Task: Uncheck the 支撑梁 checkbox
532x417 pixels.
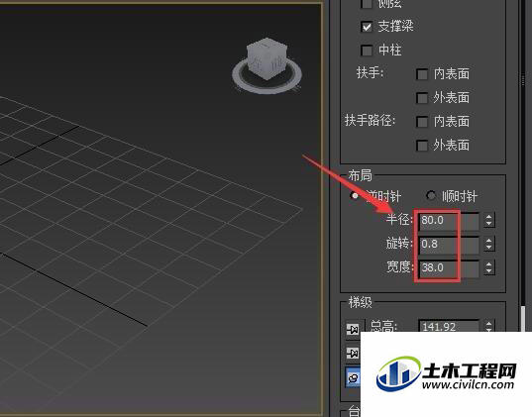Action: coord(367,27)
